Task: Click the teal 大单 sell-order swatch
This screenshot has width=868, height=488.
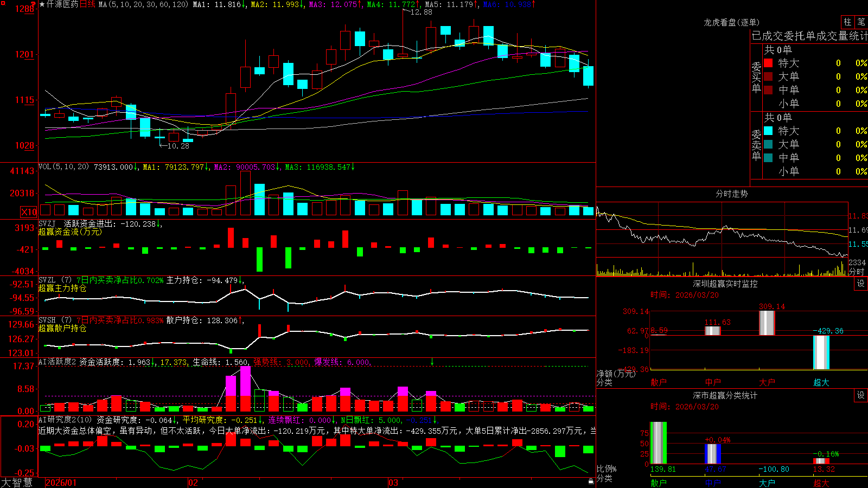Action: [768, 144]
